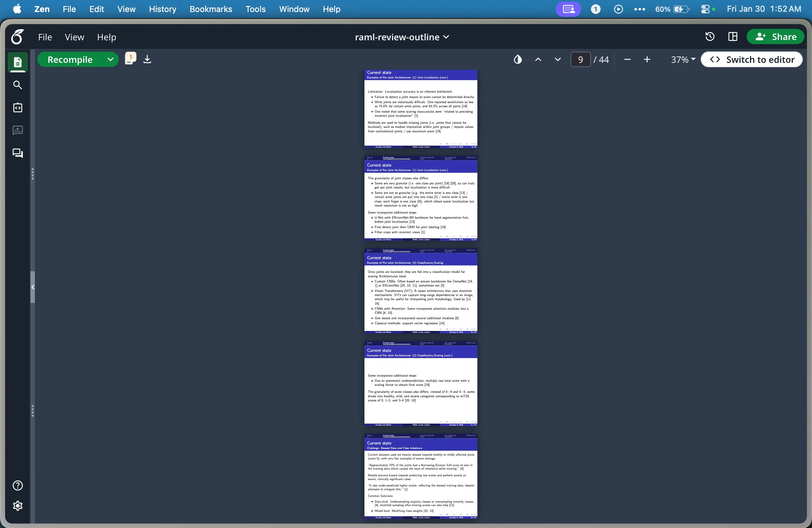Open the review panel sidebar icon

(17, 130)
